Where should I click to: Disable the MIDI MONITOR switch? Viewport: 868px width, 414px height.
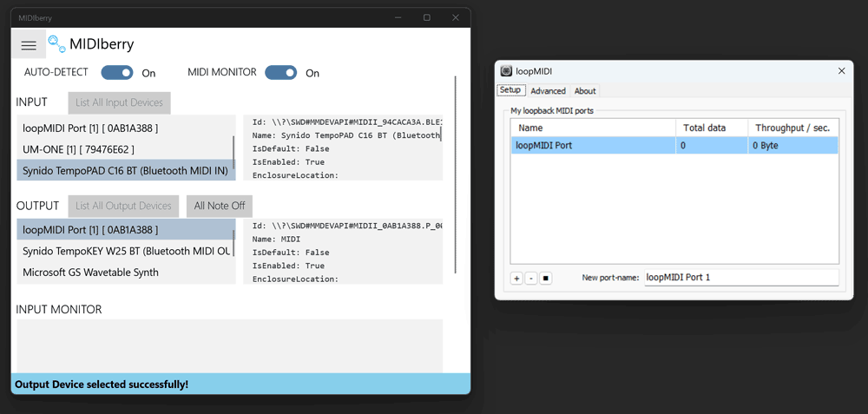[280, 73]
